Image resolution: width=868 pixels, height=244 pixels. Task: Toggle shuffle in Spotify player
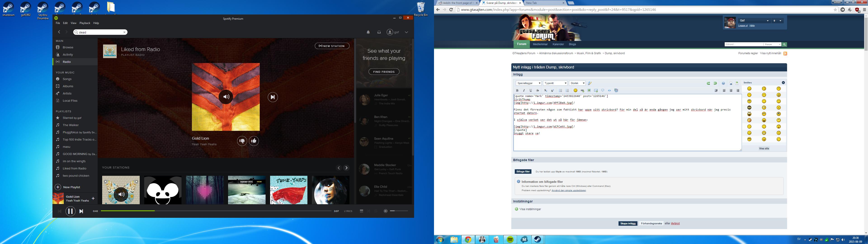point(369,211)
